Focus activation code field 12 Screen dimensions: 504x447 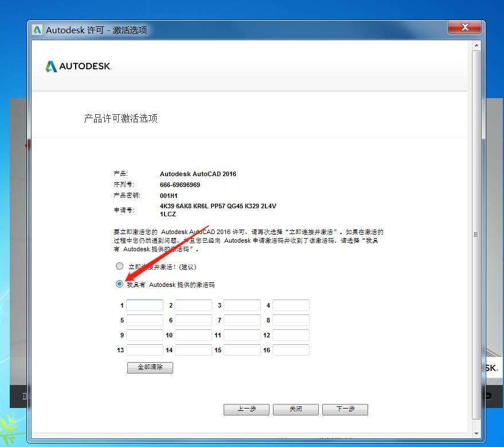point(291,335)
